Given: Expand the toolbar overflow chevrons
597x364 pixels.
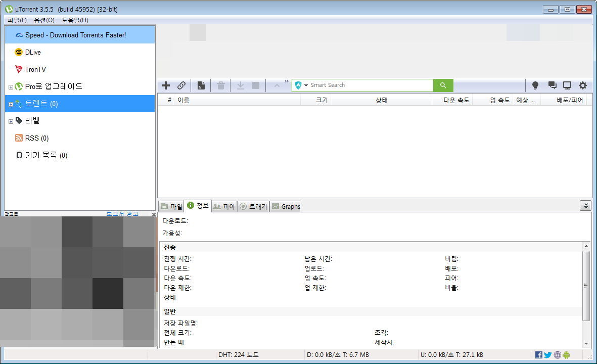Looking at the screenshot, I should coord(286,81).
